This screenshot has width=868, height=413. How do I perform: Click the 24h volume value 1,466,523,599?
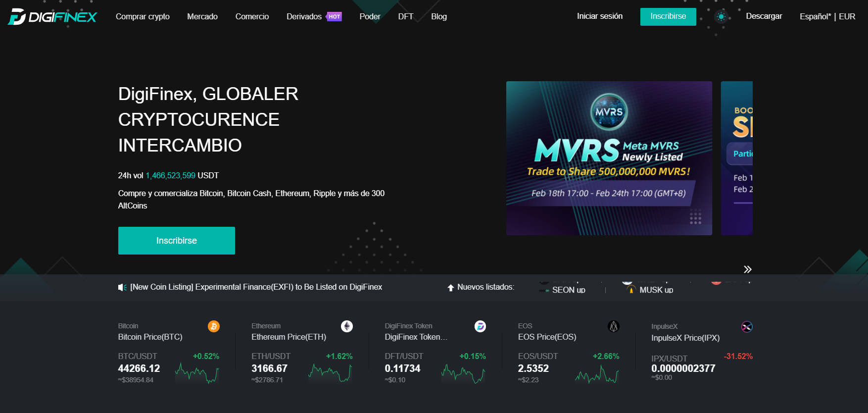(x=170, y=176)
